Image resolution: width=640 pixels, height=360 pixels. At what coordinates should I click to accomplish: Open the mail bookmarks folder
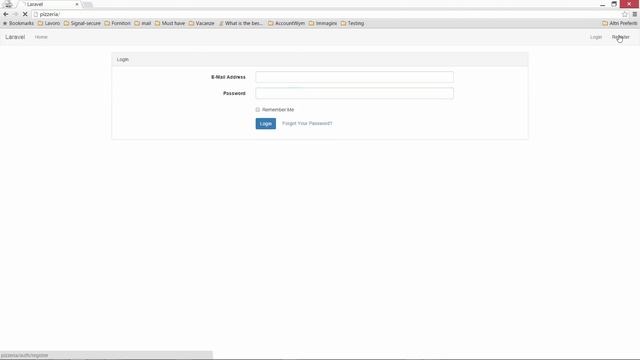(x=143, y=23)
